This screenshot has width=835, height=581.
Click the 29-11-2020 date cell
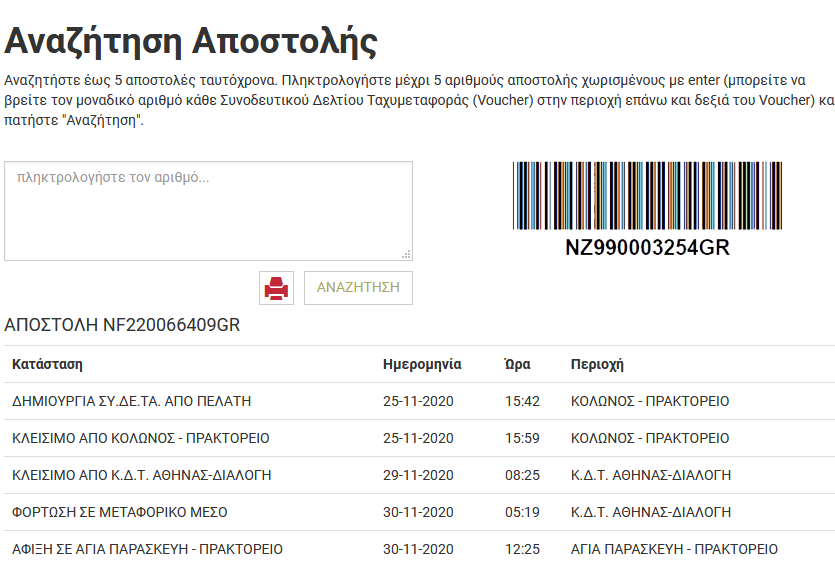point(418,475)
